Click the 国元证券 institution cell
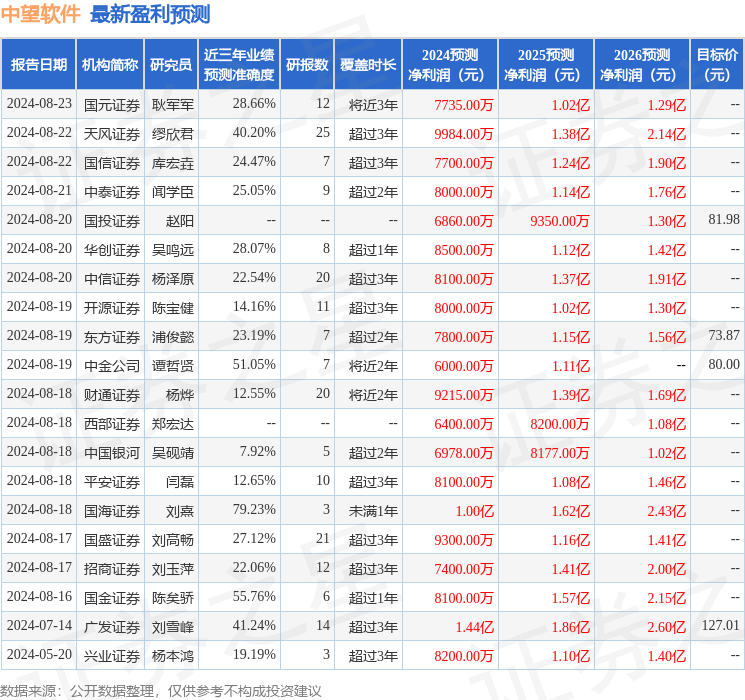This screenshot has width=745, height=700. 112,105
